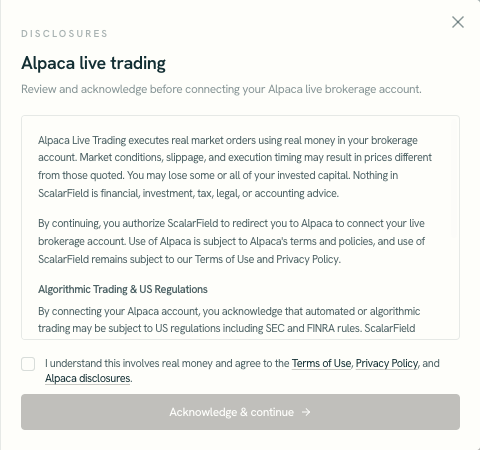Click the Acknowledge & continue button
The height and width of the screenshot is (450, 480).
[240, 412]
